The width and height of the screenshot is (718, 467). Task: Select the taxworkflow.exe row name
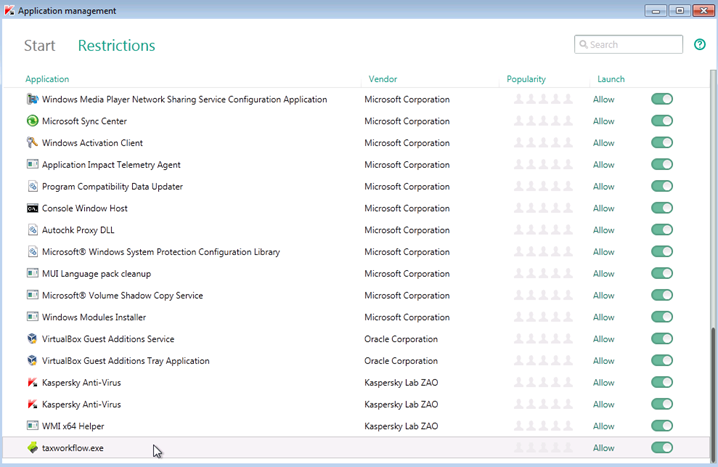(73, 448)
